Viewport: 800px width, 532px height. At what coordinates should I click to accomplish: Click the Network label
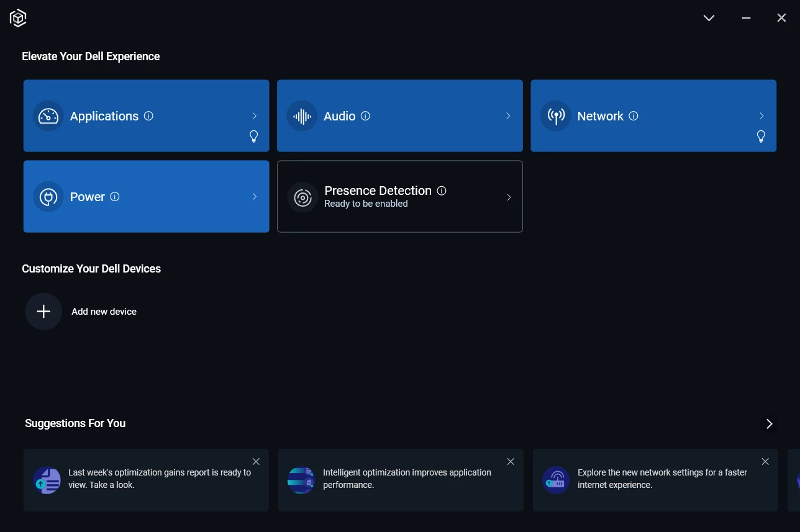[601, 116]
